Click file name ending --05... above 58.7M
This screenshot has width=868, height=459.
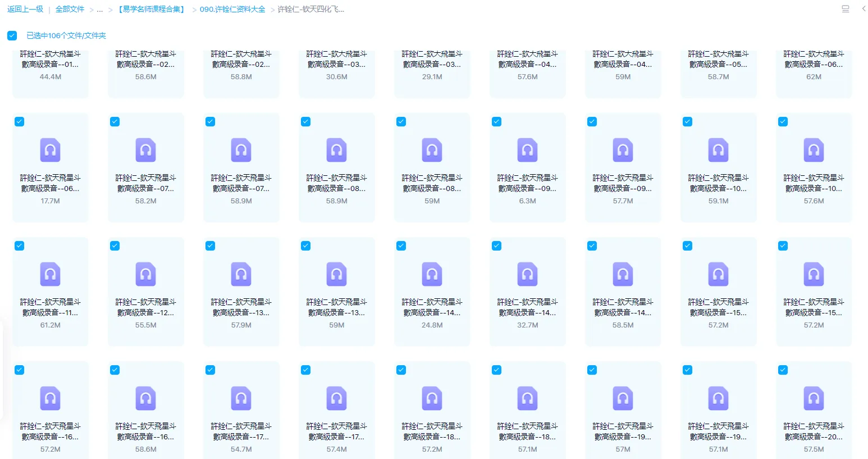pos(719,59)
